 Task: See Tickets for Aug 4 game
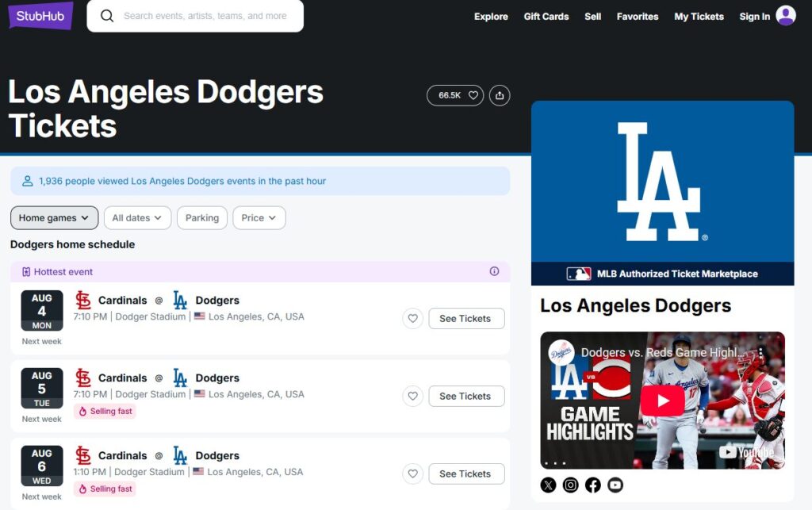(x=466, y=318)
